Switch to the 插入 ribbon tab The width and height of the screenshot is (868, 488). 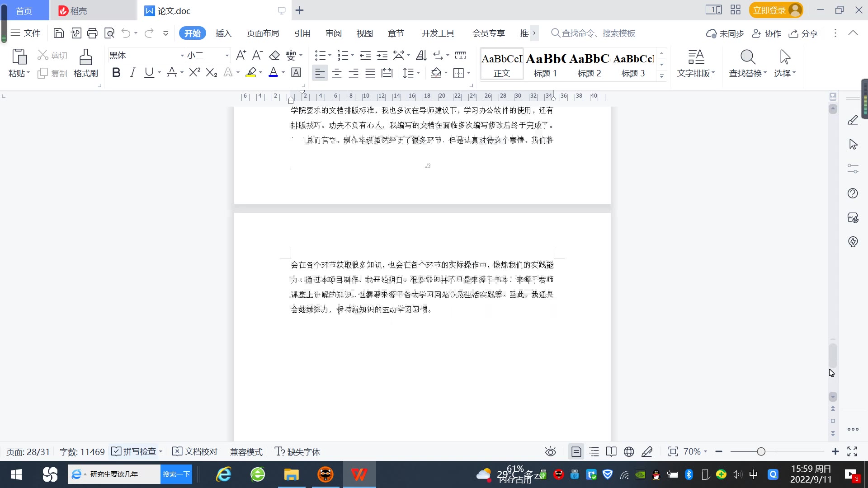pyautogui.click(x=223, y=33)
